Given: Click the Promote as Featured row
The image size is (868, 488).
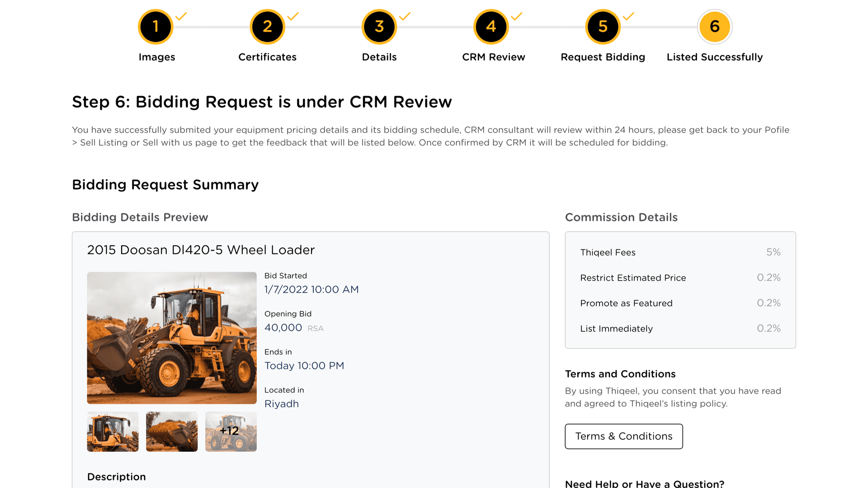Looking at the screenshot, I should point(680,303).
